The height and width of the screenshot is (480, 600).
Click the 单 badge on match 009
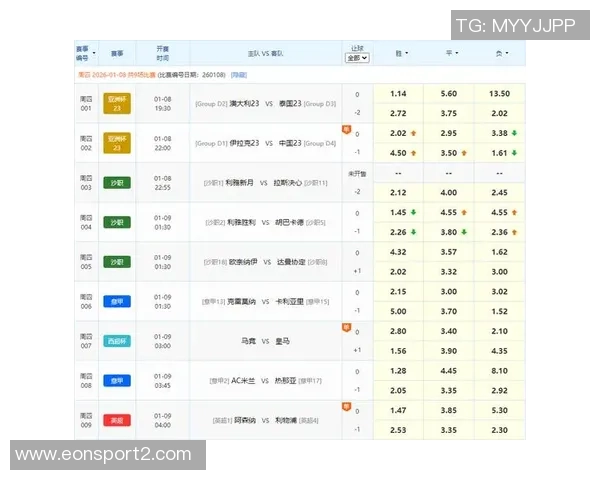[x=346, y=407]
